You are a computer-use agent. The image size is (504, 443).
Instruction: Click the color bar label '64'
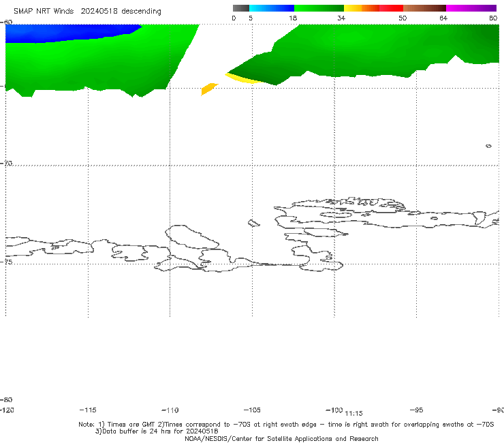[443, 18]
